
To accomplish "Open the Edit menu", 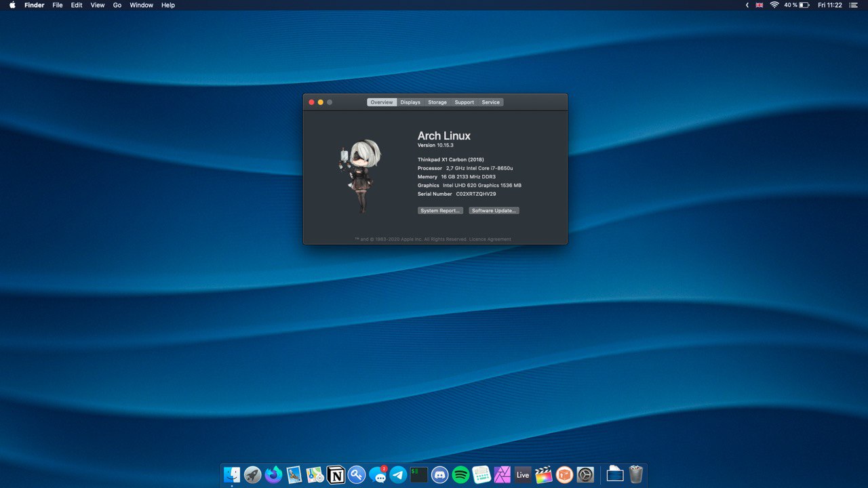I will pyautogui.click(x=77, y=5).
